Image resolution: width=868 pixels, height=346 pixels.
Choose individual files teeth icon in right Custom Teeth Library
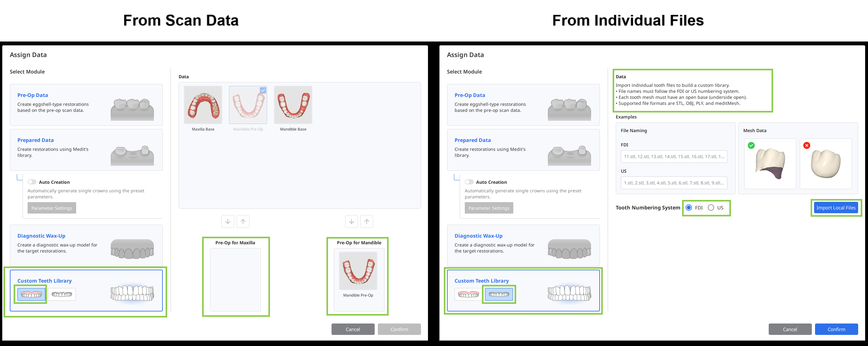pos(499,294)
